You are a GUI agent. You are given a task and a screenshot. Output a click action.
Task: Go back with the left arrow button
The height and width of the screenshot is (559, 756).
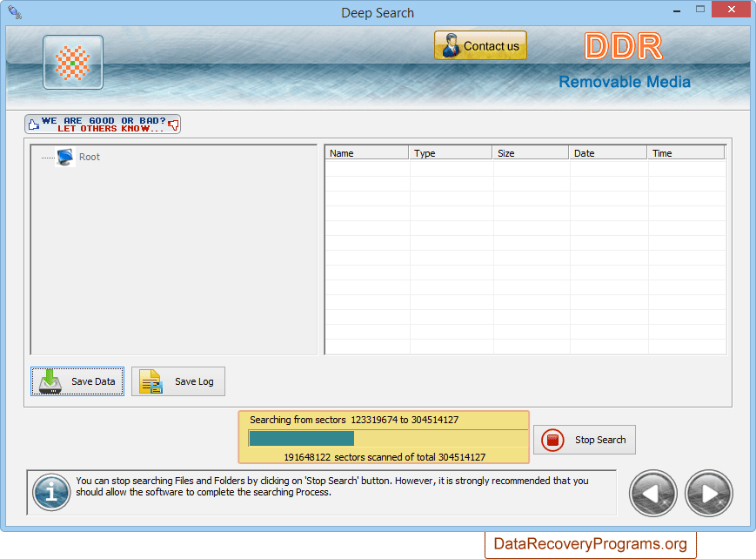652,494
